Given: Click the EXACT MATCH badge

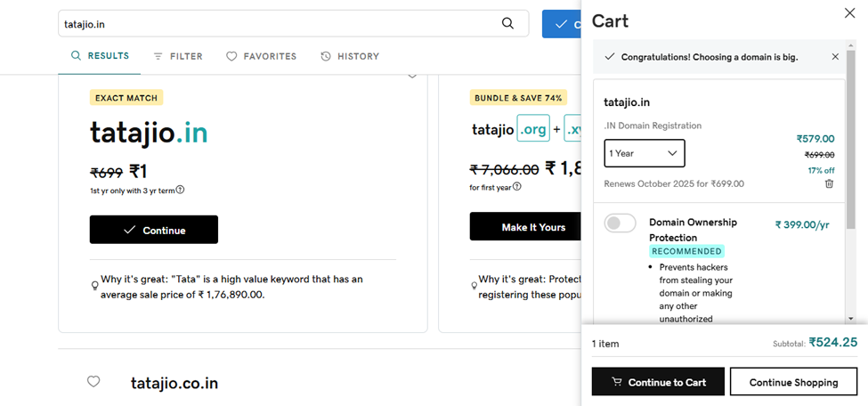Looking at the screenshot, I should 126,98.
